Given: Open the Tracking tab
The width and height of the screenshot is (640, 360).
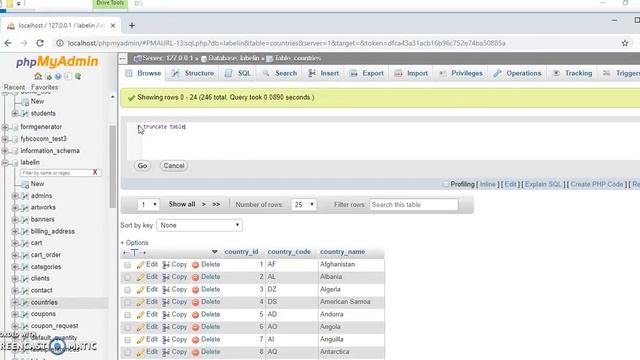Looking at the screenshot, I should (572, 73).
